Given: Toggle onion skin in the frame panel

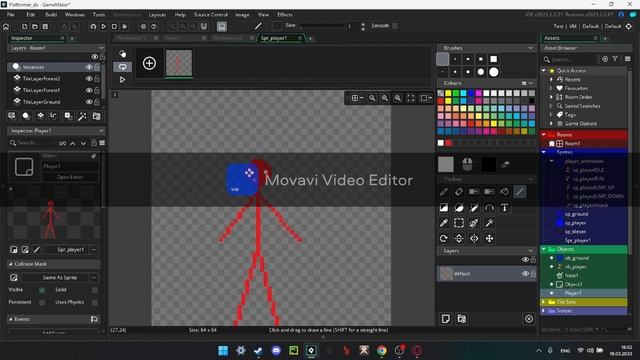Looking at the screenshot, I should tap(122, 53).
